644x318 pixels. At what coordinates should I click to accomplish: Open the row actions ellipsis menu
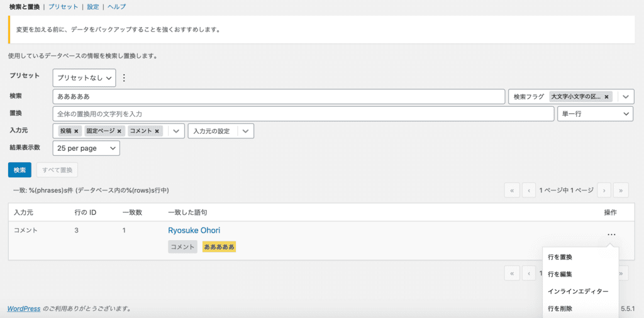(611, 234)
